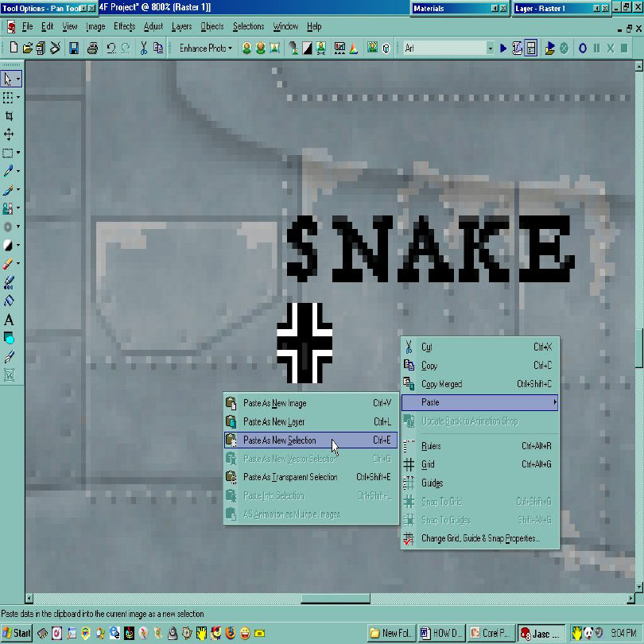Open the Selections menu

[249, 27]
